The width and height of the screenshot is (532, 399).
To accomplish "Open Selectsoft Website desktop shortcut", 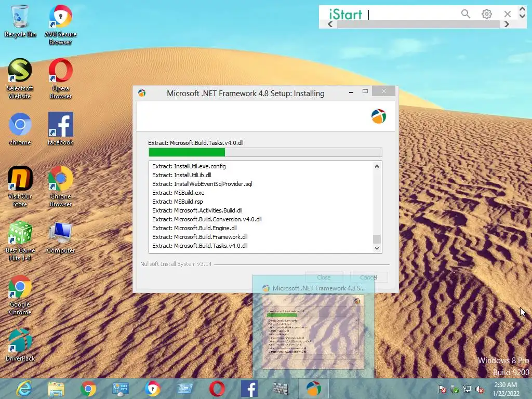I will click(20, 79).
